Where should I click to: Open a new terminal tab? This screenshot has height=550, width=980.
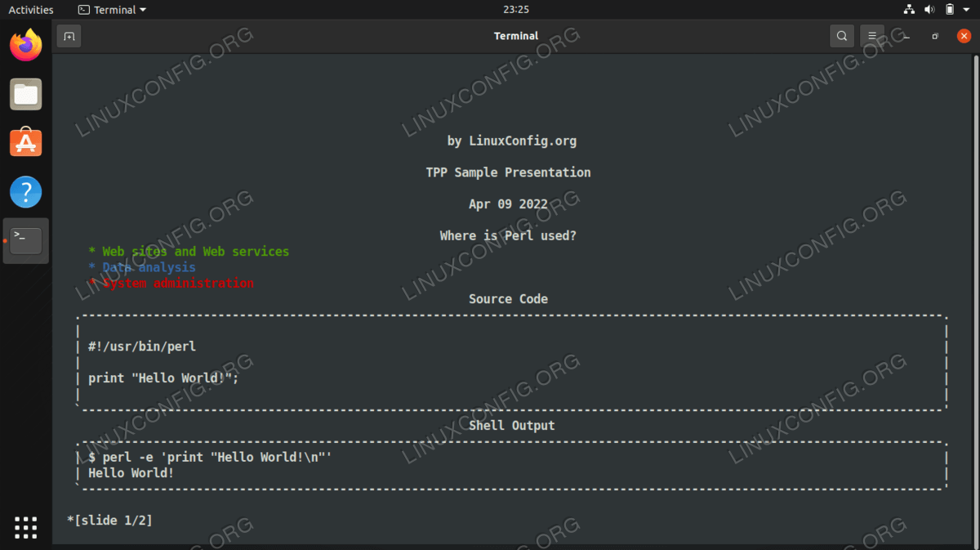(x=69, y=36)
